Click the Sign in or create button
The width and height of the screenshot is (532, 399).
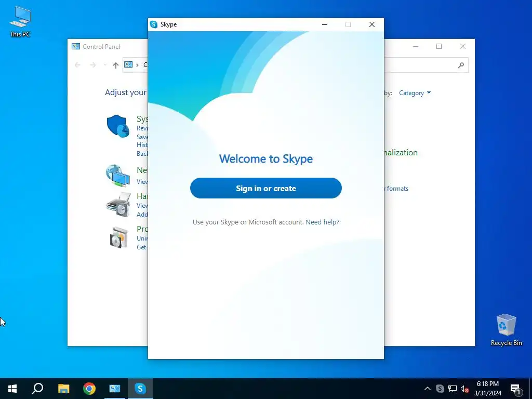point(265,188)
